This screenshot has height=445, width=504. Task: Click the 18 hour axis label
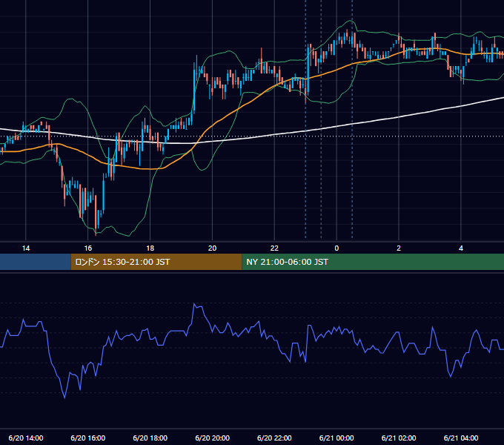point(150,248)
